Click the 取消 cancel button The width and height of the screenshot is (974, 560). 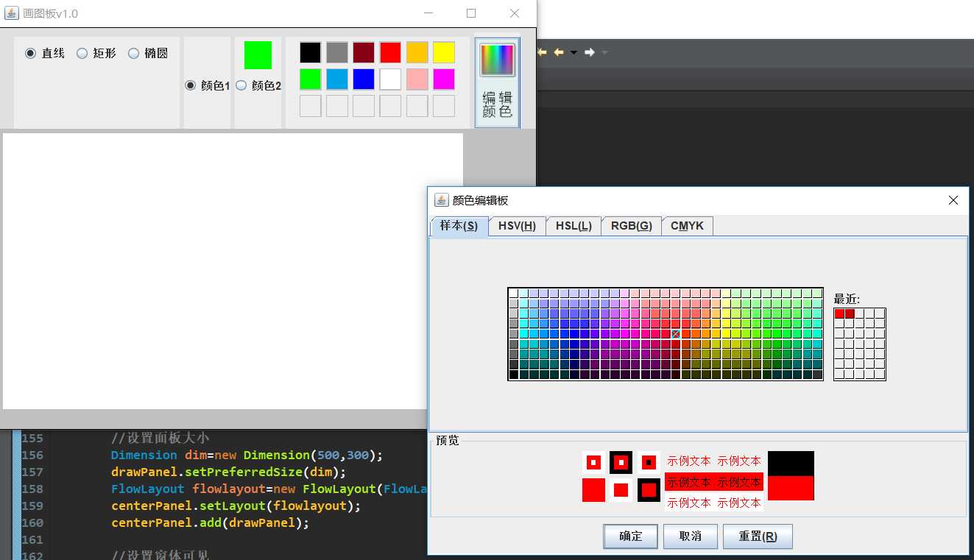691,536
